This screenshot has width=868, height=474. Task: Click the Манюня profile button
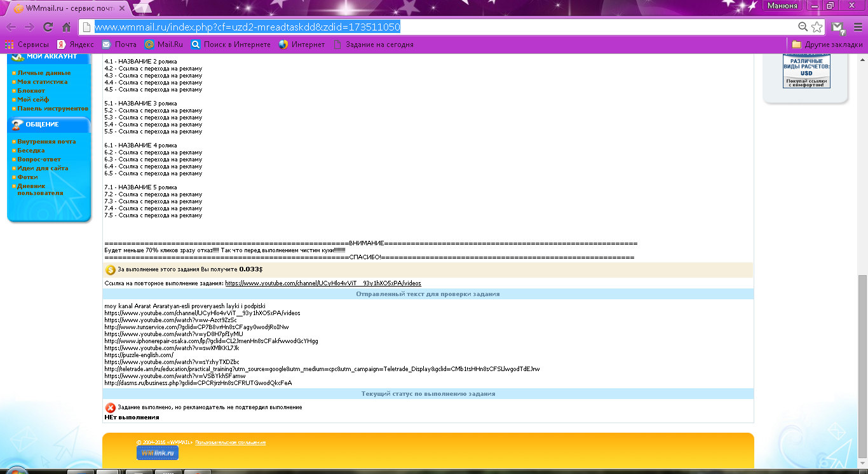pos(782,6)
